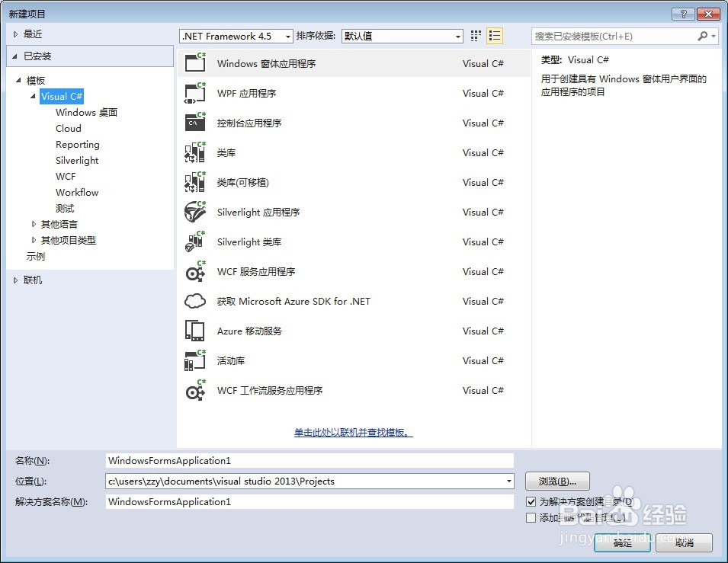
Task: Choose the 活动库 template icon
Action: (195, 360)
